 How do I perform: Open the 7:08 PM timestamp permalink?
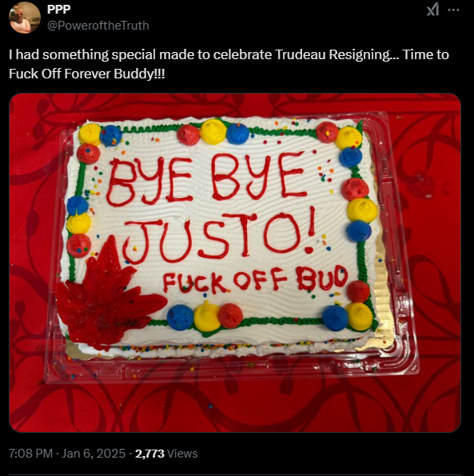point(30,454)
